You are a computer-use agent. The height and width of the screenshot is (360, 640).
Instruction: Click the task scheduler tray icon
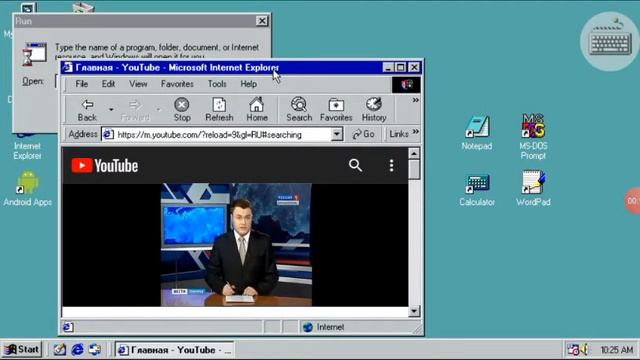pyautogui.click(x=574, y=350)
